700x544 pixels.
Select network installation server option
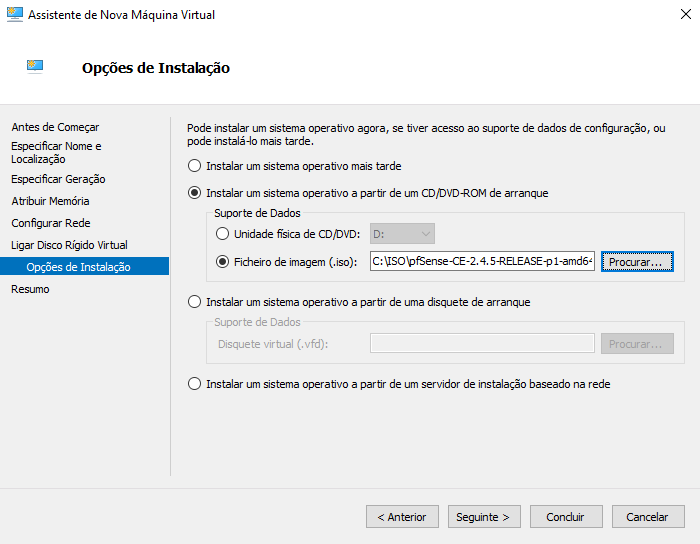(195, 383)
